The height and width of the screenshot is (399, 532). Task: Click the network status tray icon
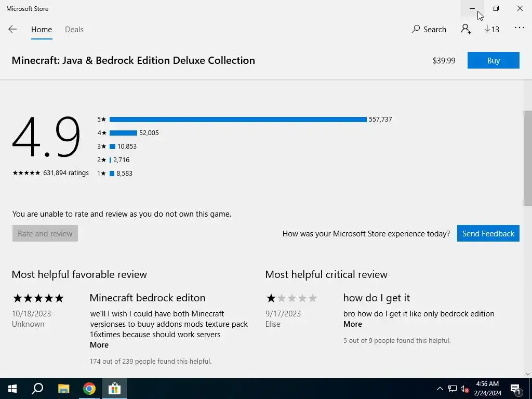coord(453,389)
